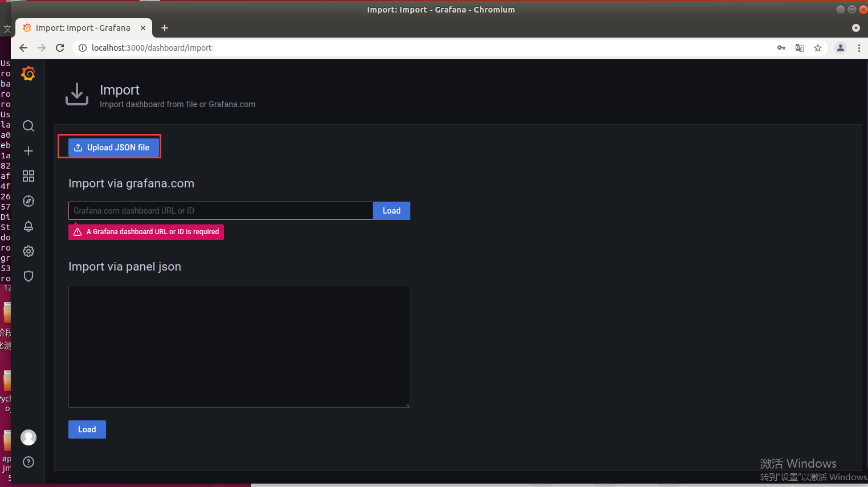Click the large Import download icon
Screen dimensions: 868x487
click(x=77, y=94)
